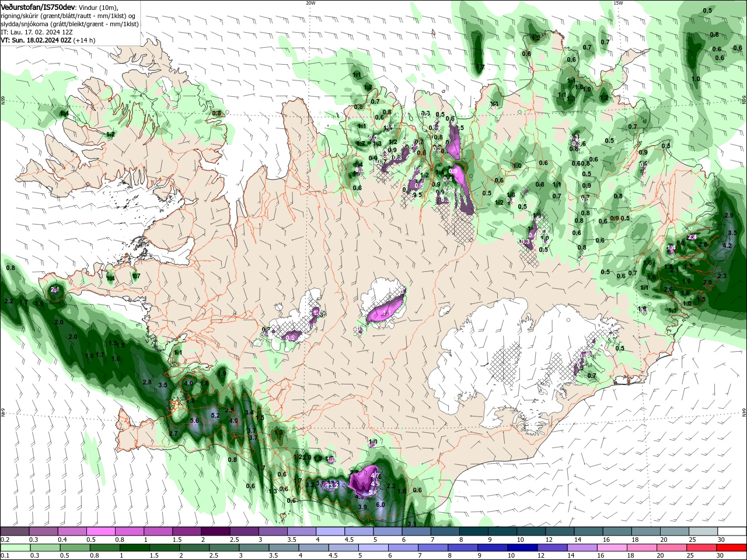Click the '3.9' precipitation value on the map
The width and height of the screenshot is (747, 560).
pyautogui.click(x=362, y=507)
